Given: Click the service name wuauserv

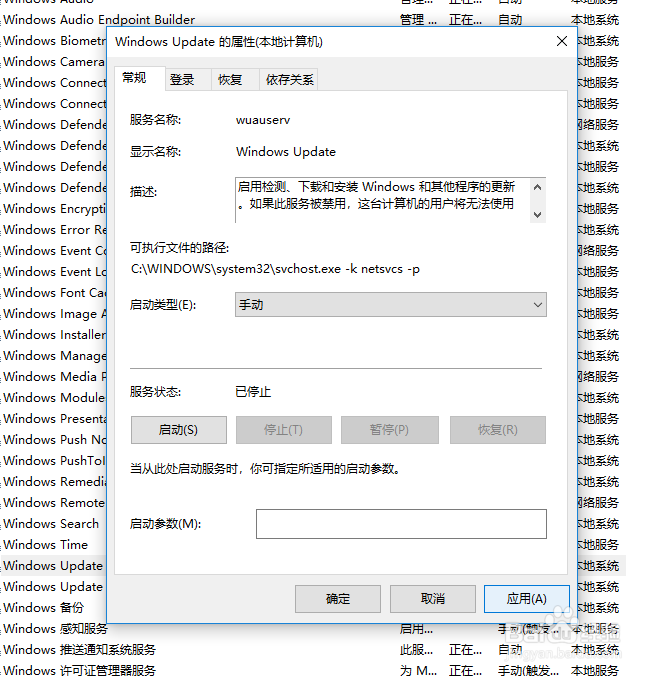Looking at the screenshot, I should (x=263, y=120).
